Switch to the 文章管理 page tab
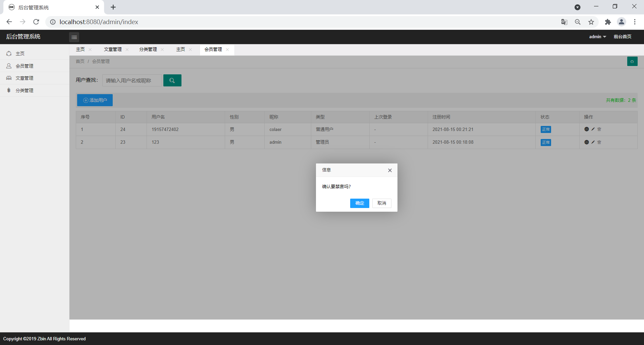 113,50
